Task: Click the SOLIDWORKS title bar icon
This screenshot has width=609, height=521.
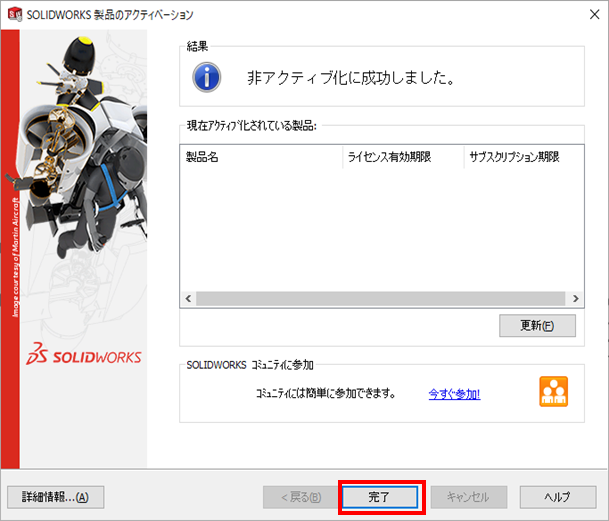Action: pos(15,15)
